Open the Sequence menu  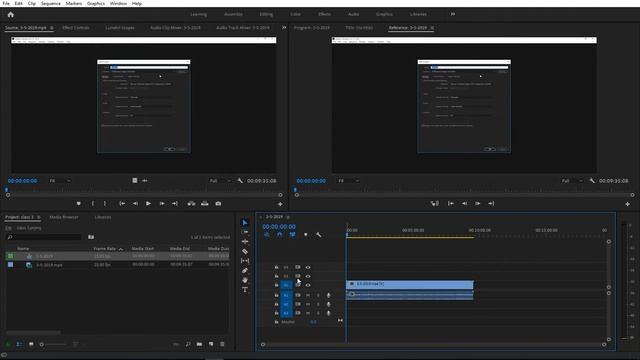pos(51,3)
